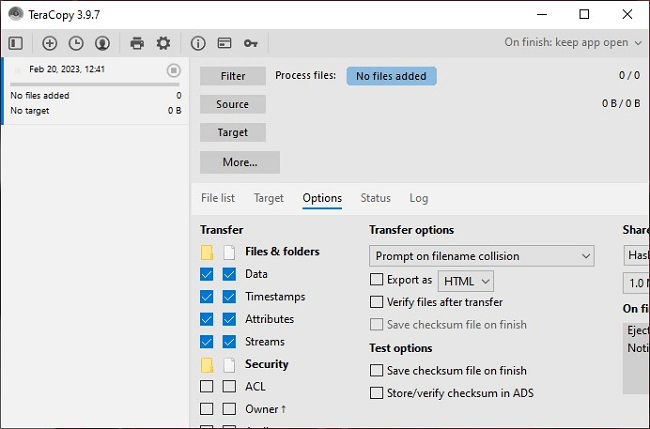Open On finish: keep app open dropdown
The height and width of the screenshot is (429, 650).
click(573, 42)
